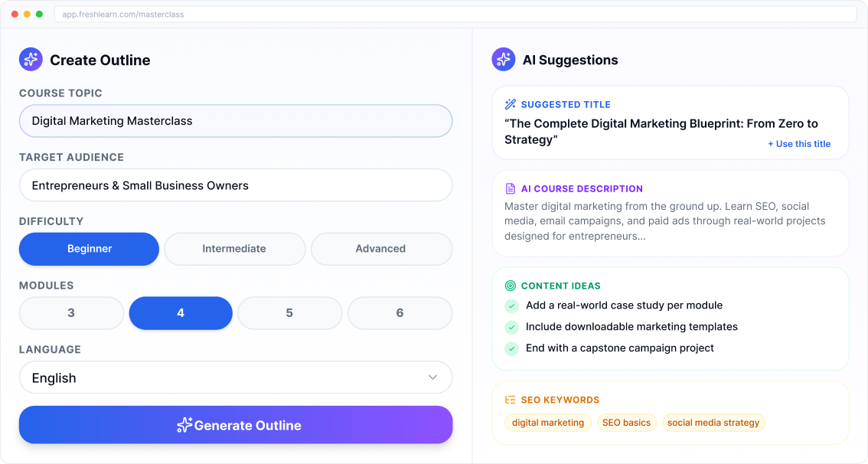Image resolution: width=868 pixels, height=464 pixels.
Task: Choose 6 modules option
Action: 400,313
